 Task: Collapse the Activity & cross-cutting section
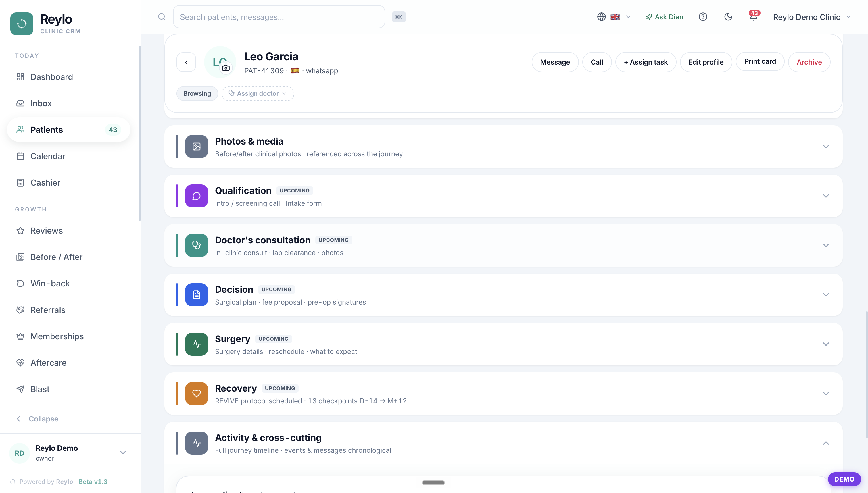point(826,443)
